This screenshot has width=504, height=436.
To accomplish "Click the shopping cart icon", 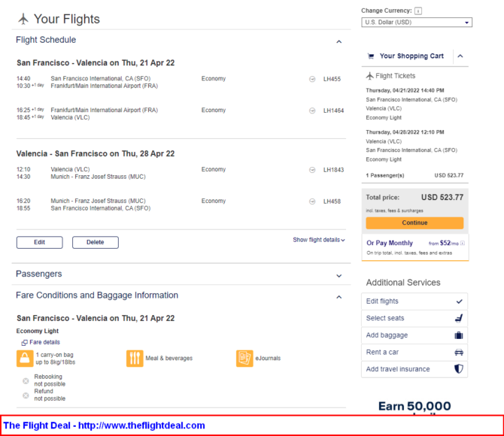I will (371, 56).
